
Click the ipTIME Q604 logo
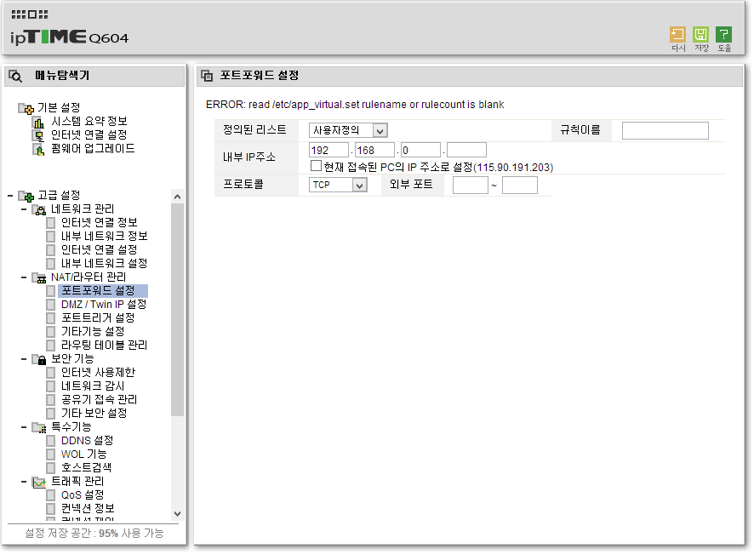(x=69, y=37)
